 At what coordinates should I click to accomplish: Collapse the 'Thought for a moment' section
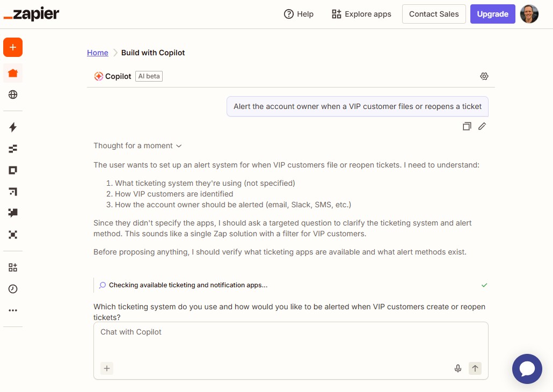[x=179, y=146]
